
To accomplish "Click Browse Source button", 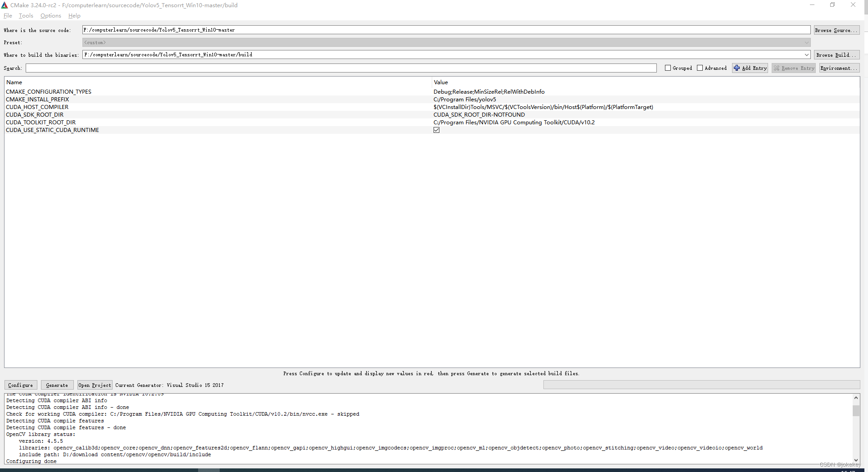I will (x=836, y=30).
